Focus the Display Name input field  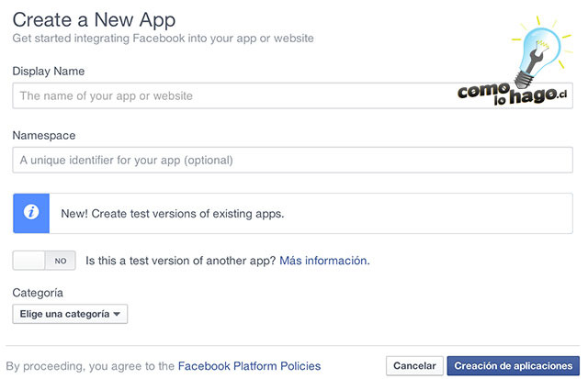pyautogui.click(x=292, y=95)
